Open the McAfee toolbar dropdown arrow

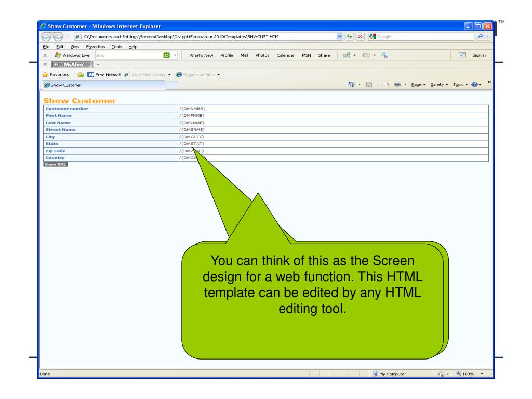coord(98,64)
